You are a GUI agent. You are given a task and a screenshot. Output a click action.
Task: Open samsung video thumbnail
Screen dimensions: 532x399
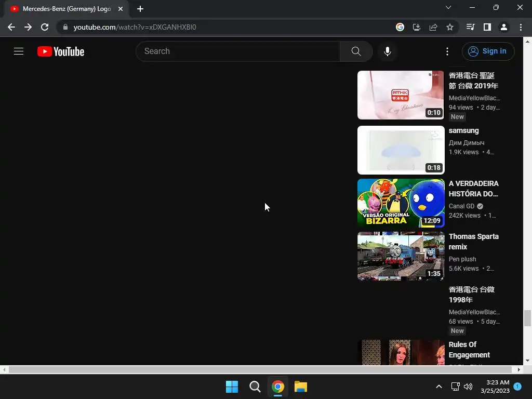(401, 150)
